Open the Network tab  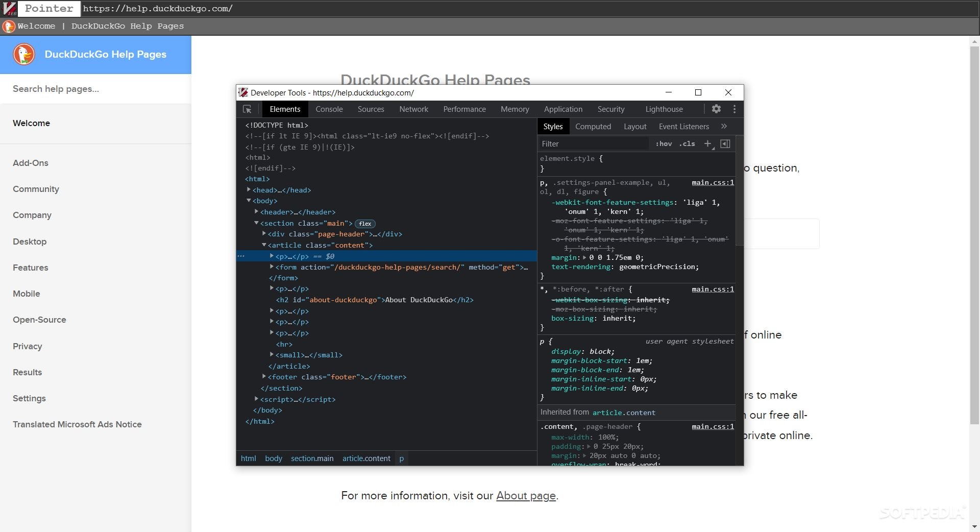pos(414,109)
